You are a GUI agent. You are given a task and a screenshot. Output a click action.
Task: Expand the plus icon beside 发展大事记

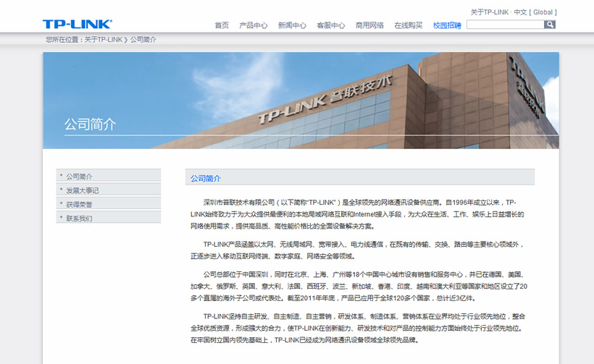[61, 190]
